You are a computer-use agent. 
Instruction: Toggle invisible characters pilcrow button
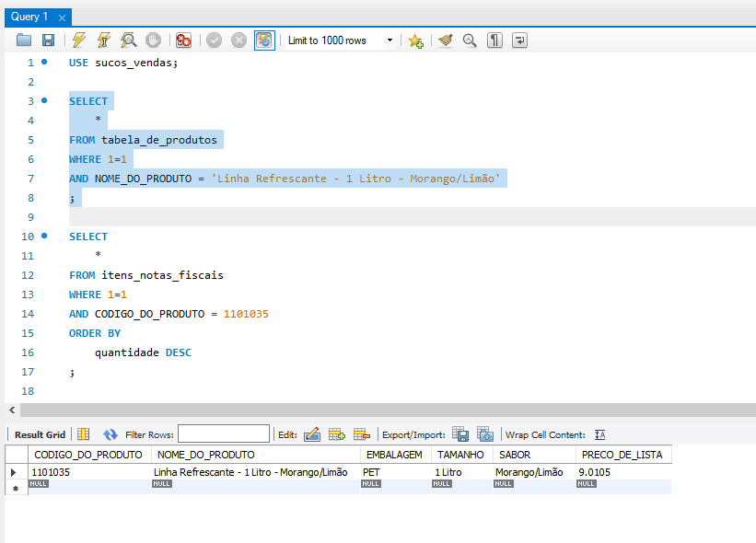(x=495, y=40)
